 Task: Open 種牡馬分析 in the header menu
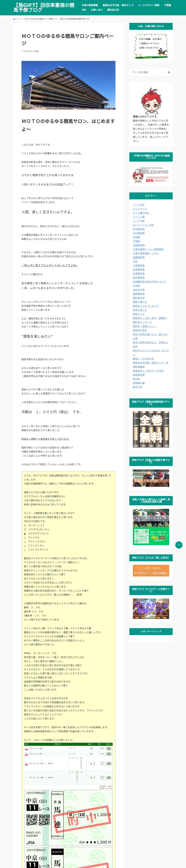113,10
